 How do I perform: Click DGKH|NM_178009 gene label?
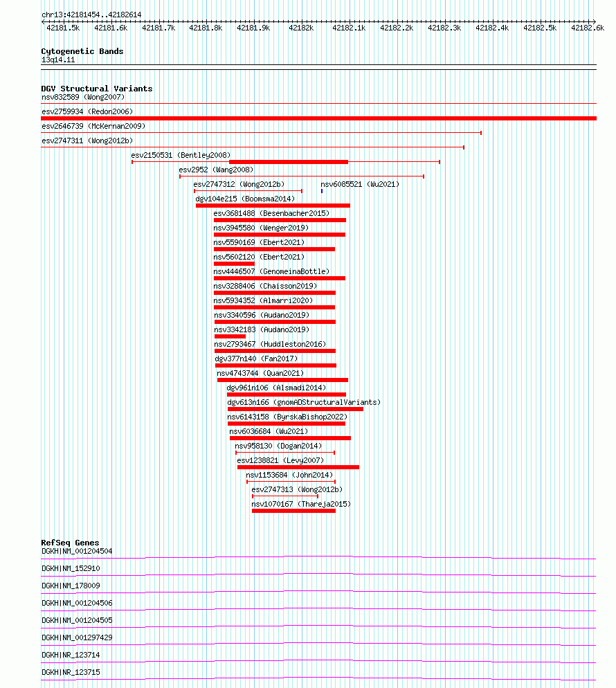(x=71, y=586)
